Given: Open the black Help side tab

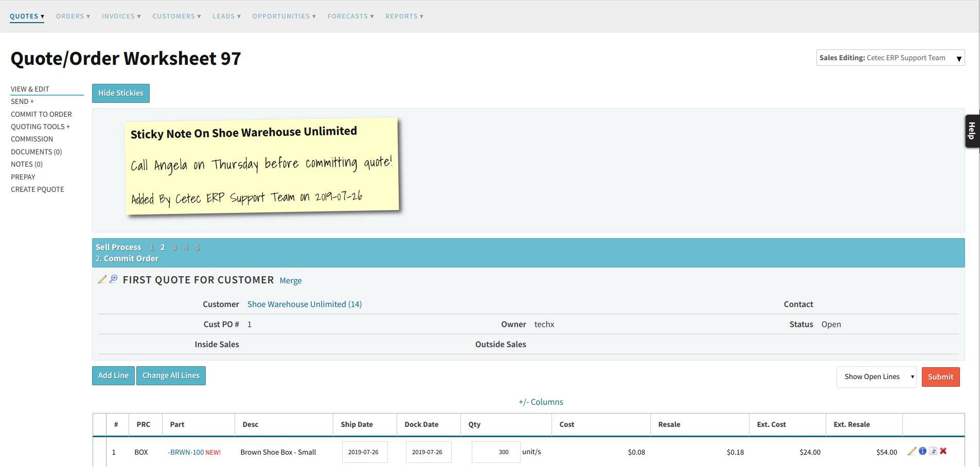Looking at the screenshot, I should tap(972, 131).
